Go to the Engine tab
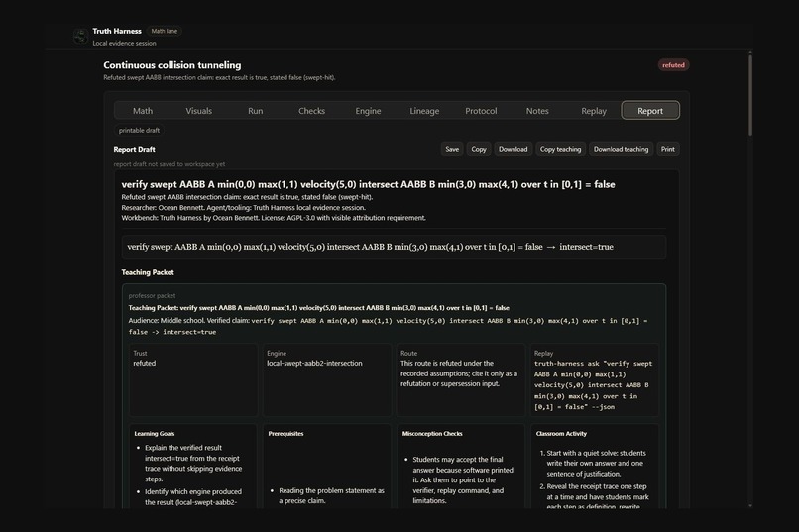This screenshot has height=532, width=799. point(368,111)
